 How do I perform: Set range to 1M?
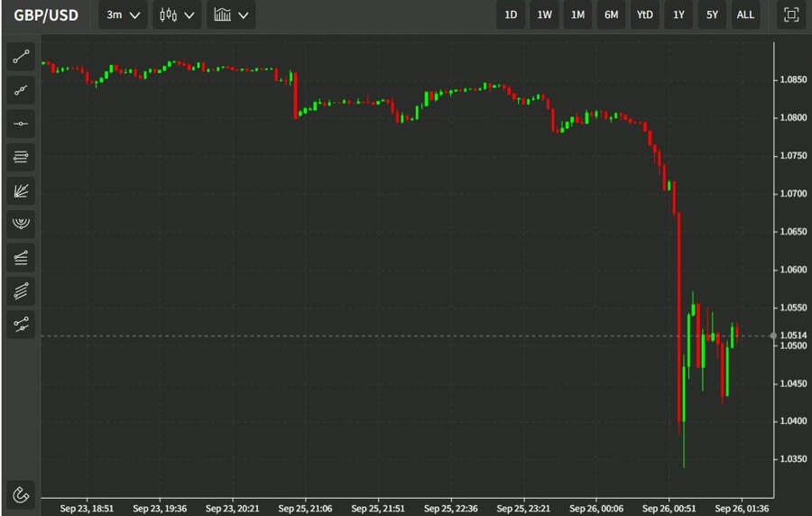(578, 15)
